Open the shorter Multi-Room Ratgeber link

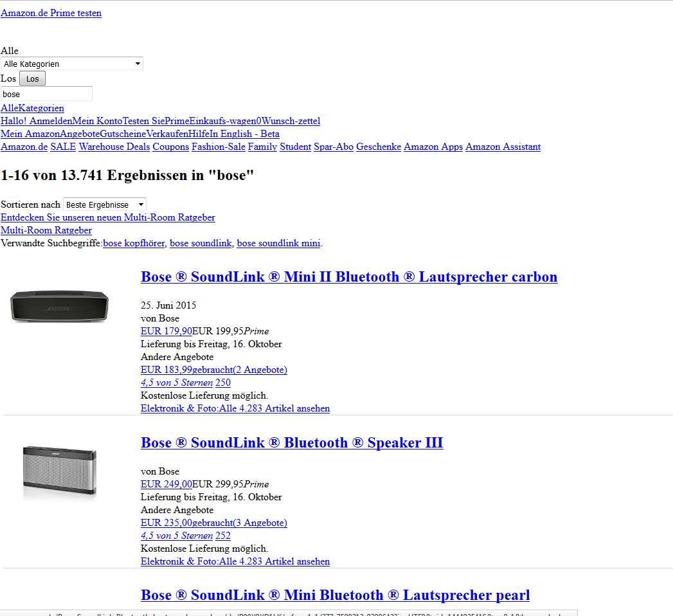(x=46, y=230)
